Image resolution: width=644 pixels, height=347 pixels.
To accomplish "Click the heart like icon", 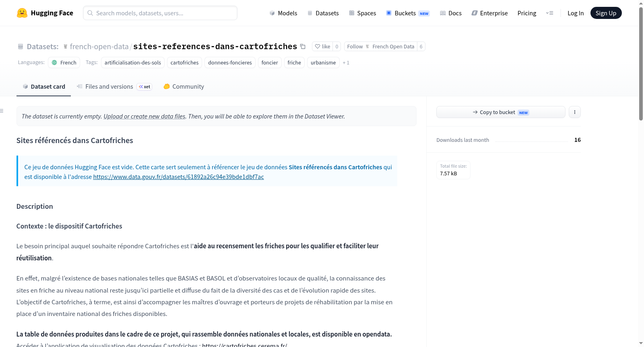I will click(x=318, y=46).
